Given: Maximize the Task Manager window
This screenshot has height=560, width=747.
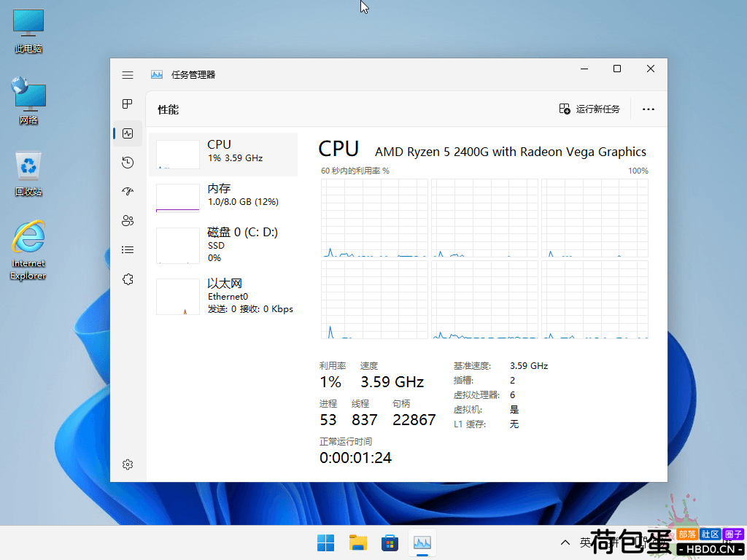Looking at the screenshot, I should pyautogui.click(x=617, y=69).
